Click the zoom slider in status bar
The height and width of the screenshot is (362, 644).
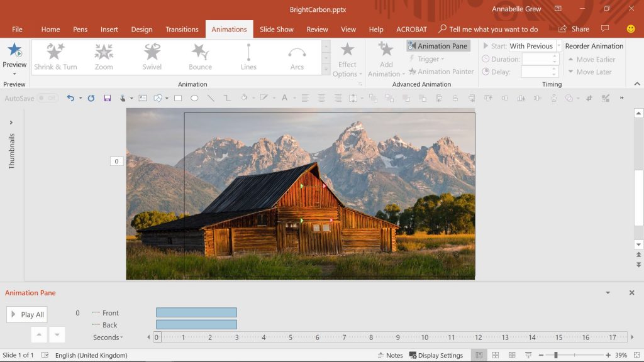click(x=556, y=355)
